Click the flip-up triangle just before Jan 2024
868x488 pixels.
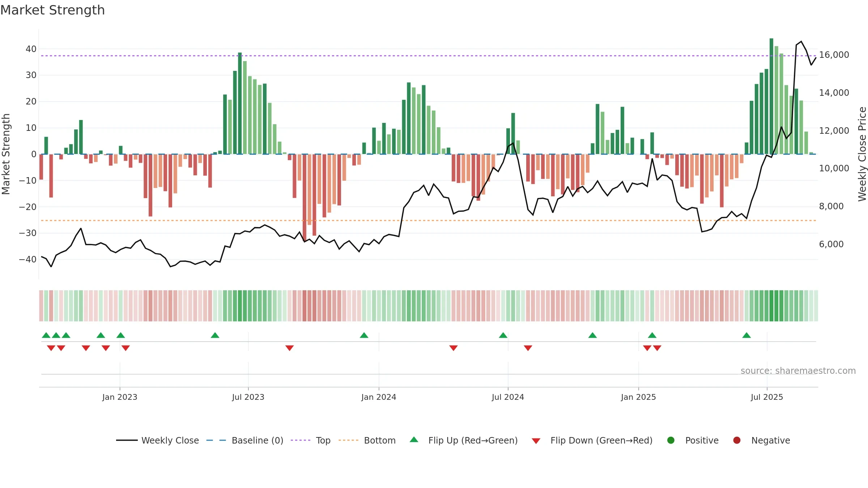(364, 335)
